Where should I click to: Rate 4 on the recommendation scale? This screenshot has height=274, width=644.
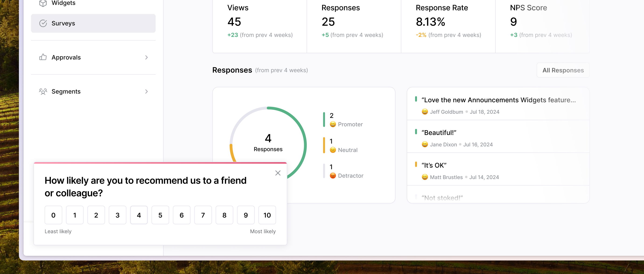[x=139, y=215]
